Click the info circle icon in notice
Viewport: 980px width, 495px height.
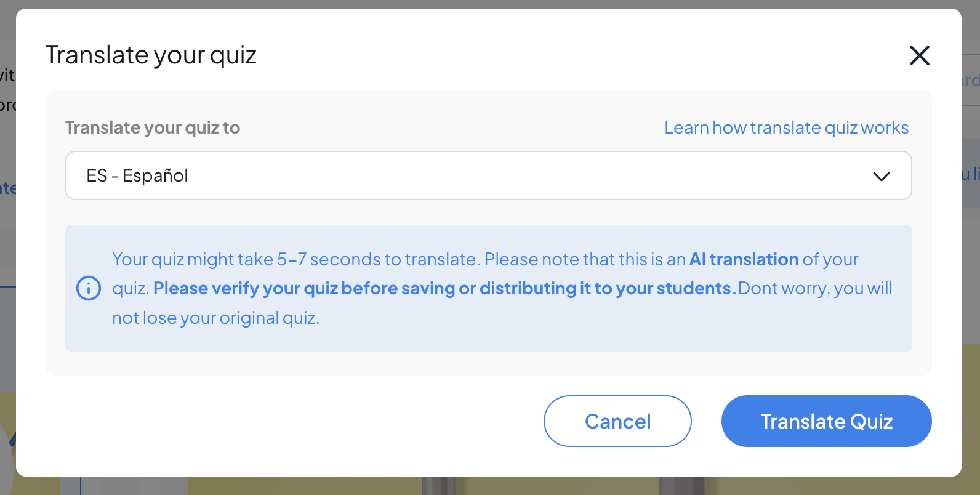(x=89, y=288)
